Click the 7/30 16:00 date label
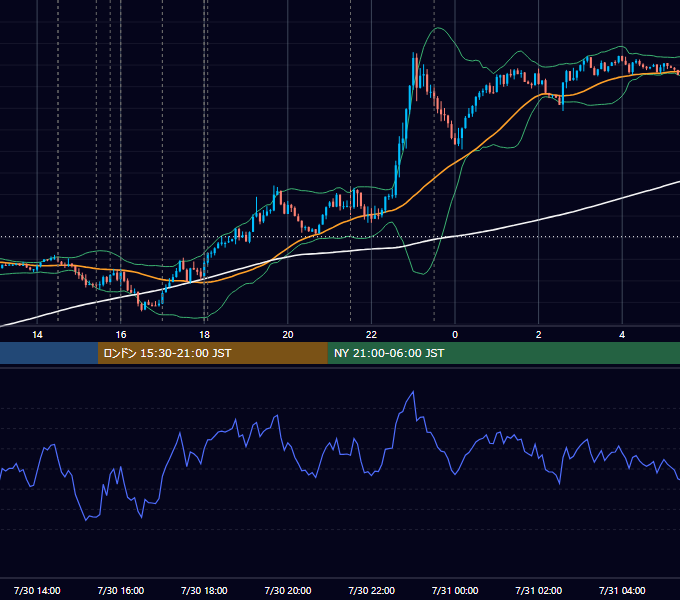The image size is (680, 600). tap(121, 590)
